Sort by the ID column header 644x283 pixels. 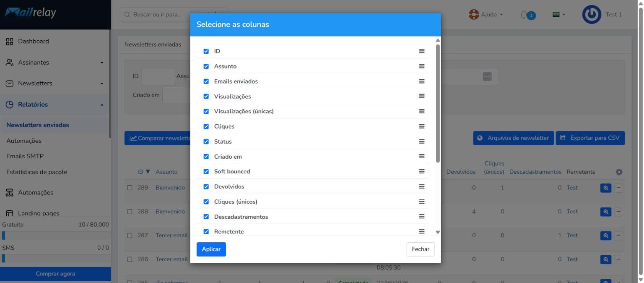[143, 172]
